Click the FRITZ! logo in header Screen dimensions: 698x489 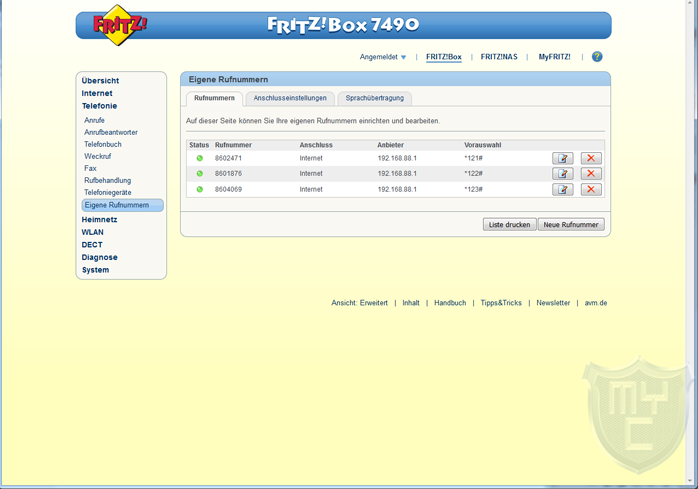tap(119, 26)
